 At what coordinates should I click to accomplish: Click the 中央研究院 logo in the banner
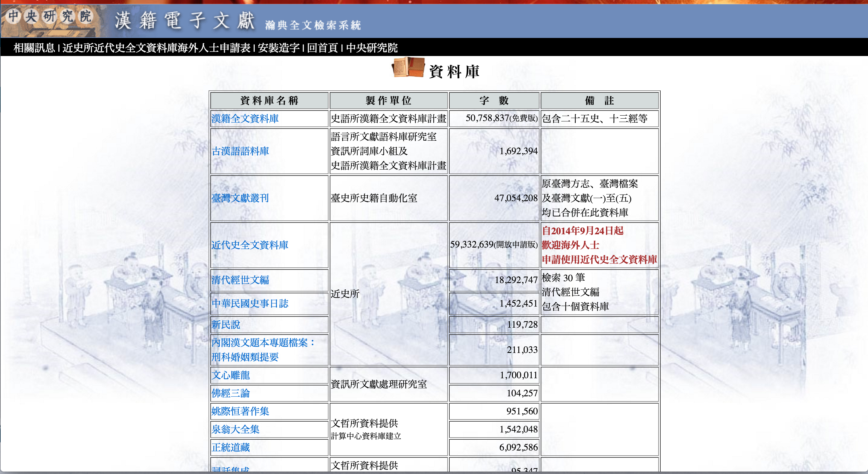[49, 16]
